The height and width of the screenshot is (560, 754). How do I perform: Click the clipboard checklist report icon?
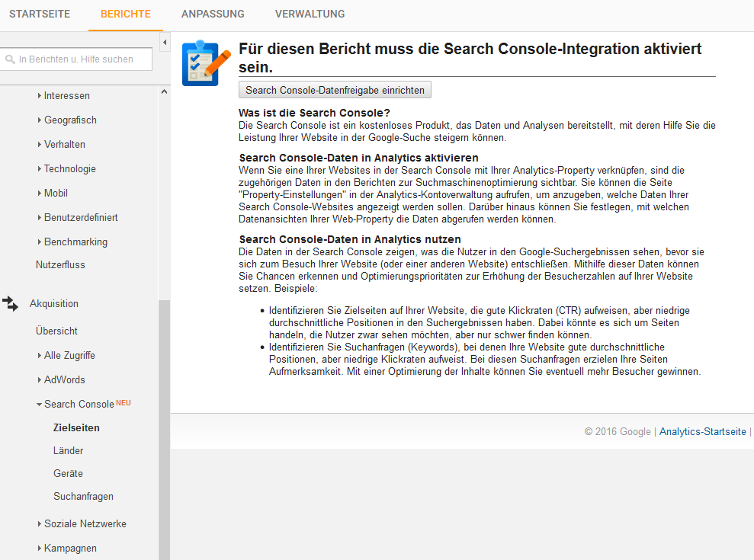(207, 63)
